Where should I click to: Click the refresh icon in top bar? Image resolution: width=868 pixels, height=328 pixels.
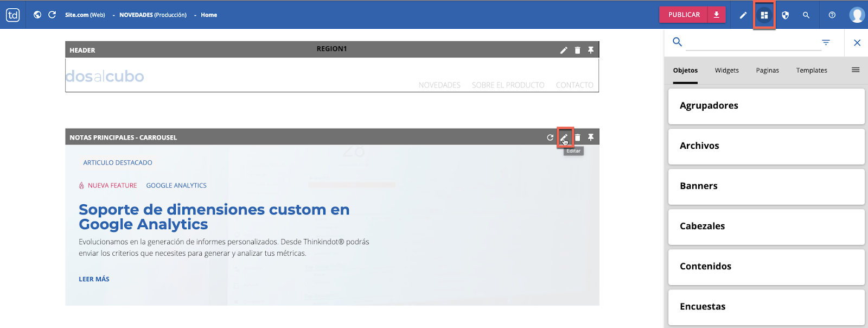pyautogui.click(x=52, y=15)
